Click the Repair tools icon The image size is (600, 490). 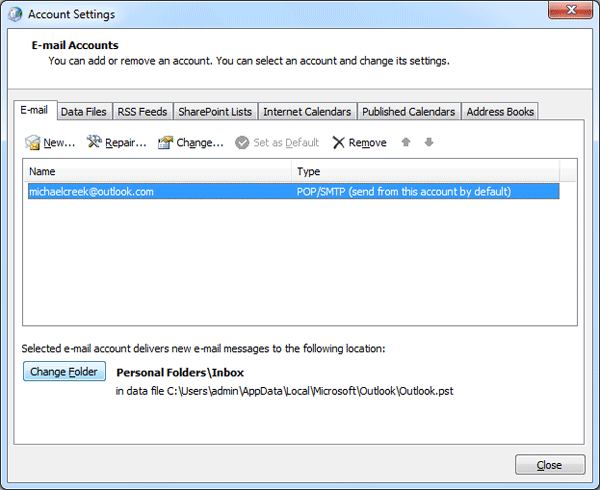[x=94, y=142]
